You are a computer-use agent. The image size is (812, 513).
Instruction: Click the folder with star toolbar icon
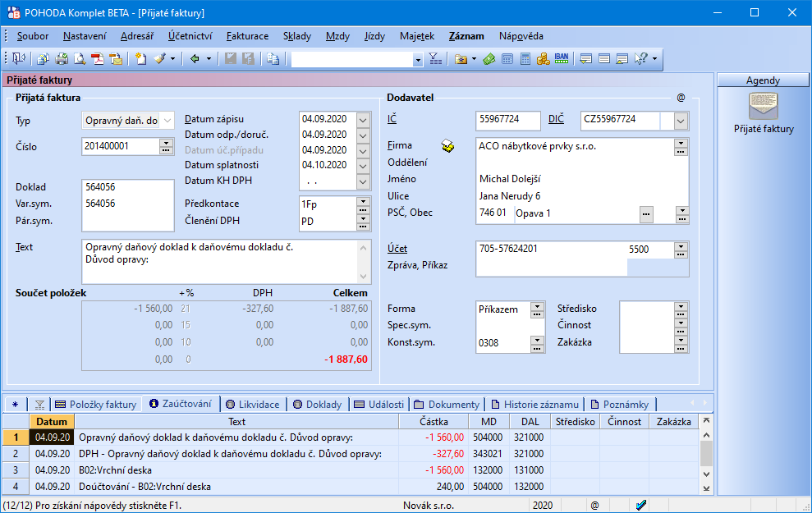click(x=461, y=59)
